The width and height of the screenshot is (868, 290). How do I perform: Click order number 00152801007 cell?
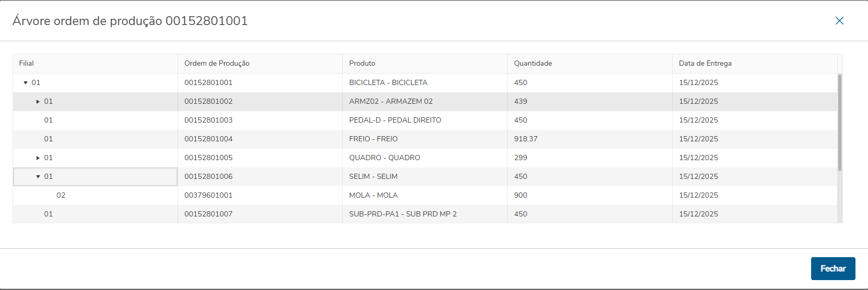pyautogui.click(x=208, y=214)
